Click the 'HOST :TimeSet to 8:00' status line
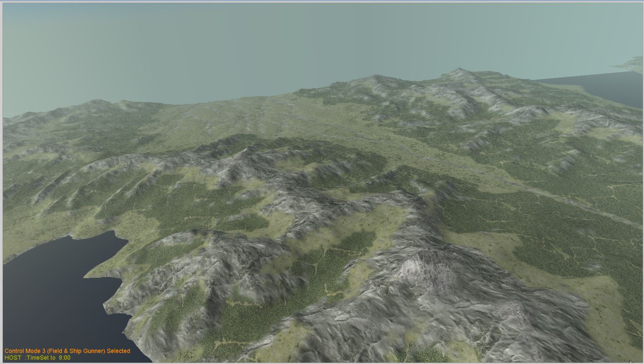The width and height of the screenshot is (644, 364). tap(38, 357)
